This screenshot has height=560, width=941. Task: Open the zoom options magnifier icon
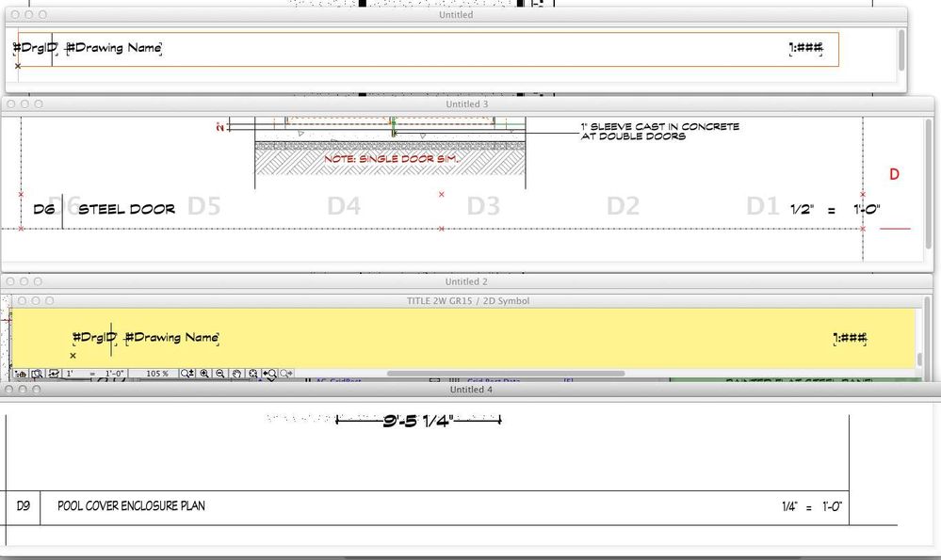tap(187, 374)
